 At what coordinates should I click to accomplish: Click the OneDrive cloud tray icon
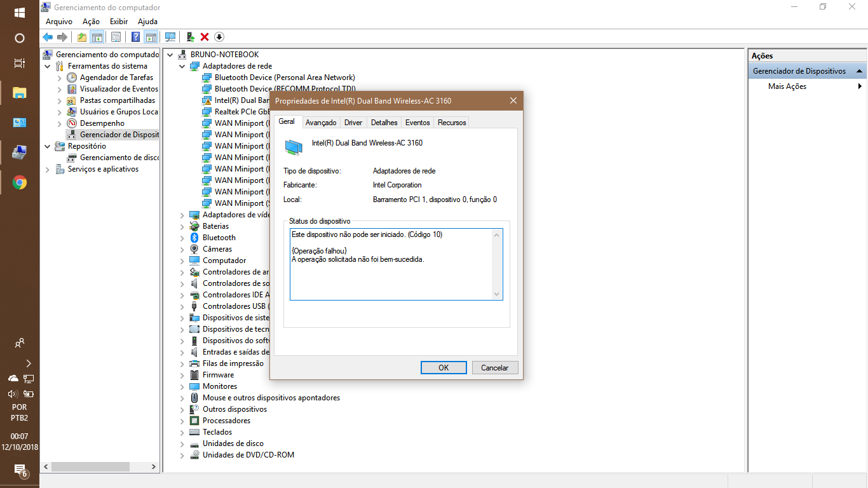[x=13, y=378]
